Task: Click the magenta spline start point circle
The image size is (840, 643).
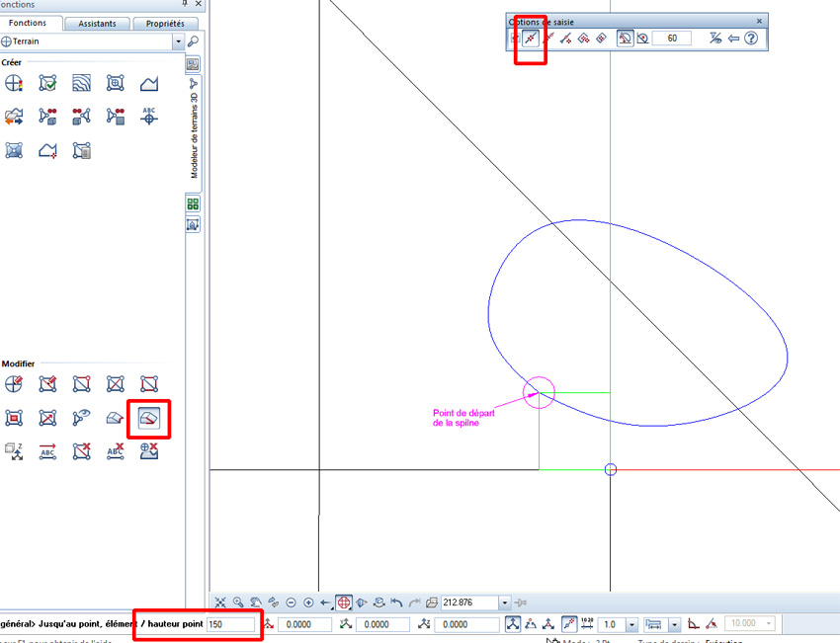Action: (x=539, y=392)
